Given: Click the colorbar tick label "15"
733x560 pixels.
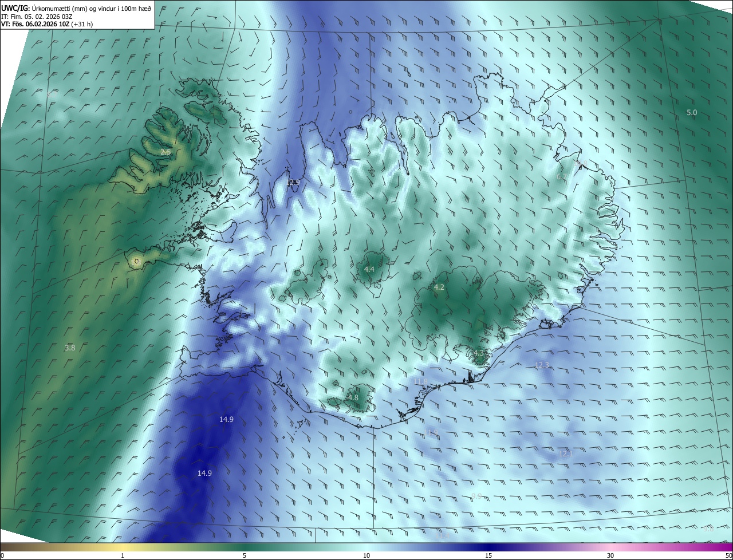Looking at the screenshot, I should pos(488,556).
